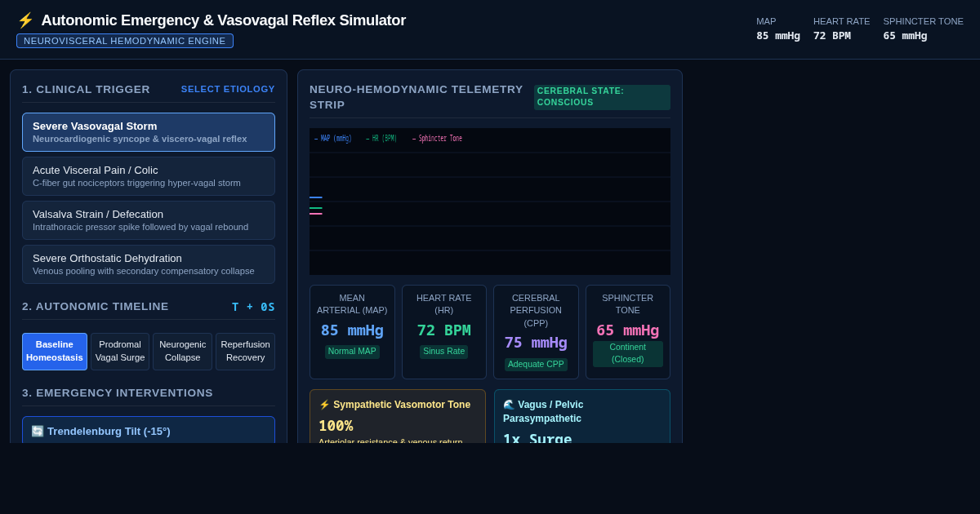
Task: Click the Mean Arterial (MAP) card
Action: click(352, 332)
